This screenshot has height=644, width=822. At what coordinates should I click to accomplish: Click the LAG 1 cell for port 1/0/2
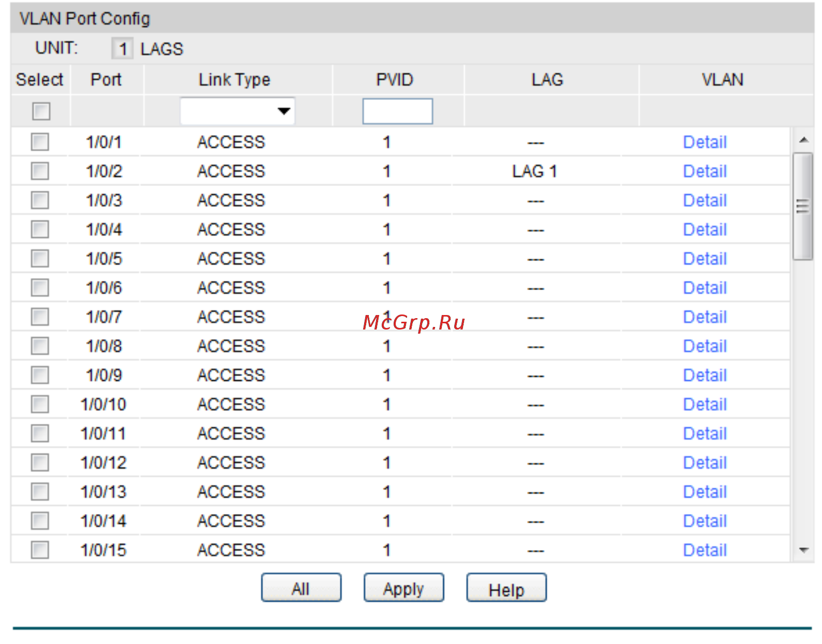pyautogui.click(x=535, y=171)
